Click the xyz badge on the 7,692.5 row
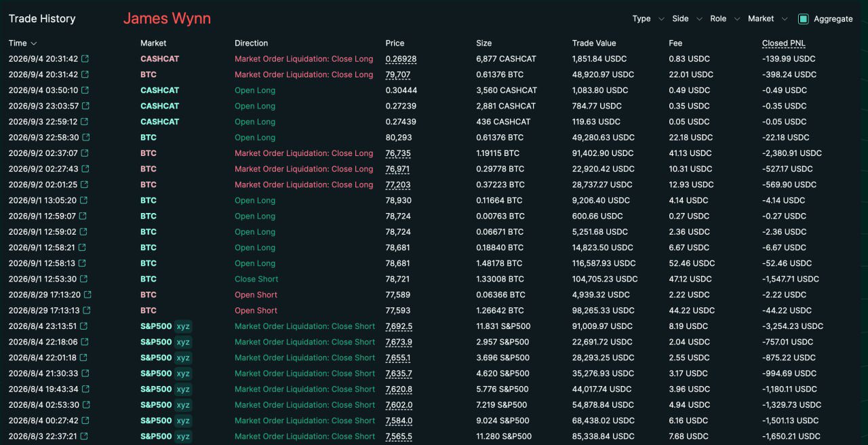The width and height of the screenshot is (868, 445). tap(183, 326)
